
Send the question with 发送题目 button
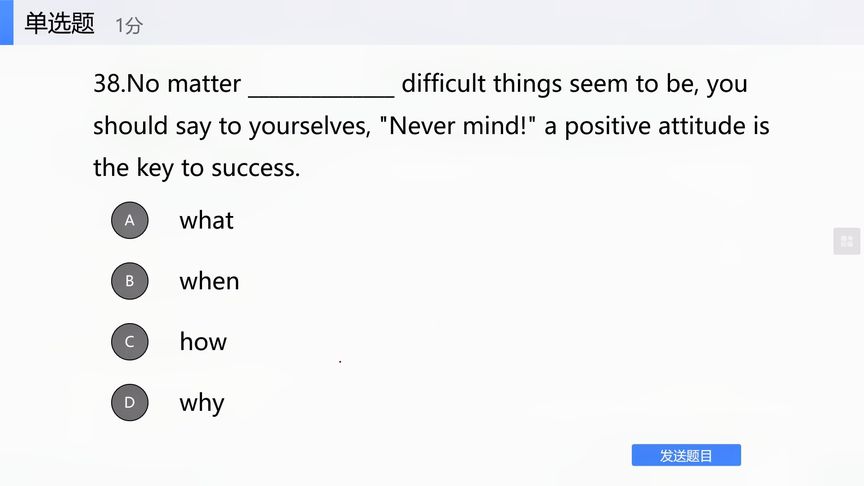coord(686,455)
